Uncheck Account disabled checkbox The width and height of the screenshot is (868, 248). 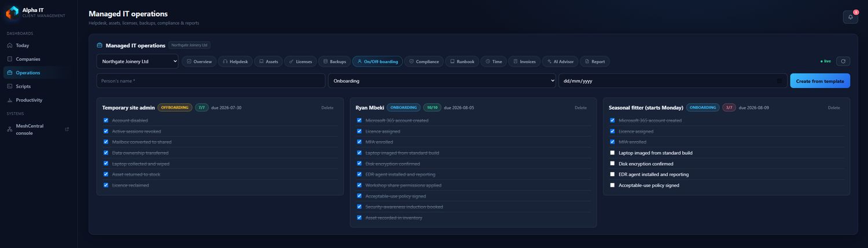pyautogui.click(x=106, y=121)
